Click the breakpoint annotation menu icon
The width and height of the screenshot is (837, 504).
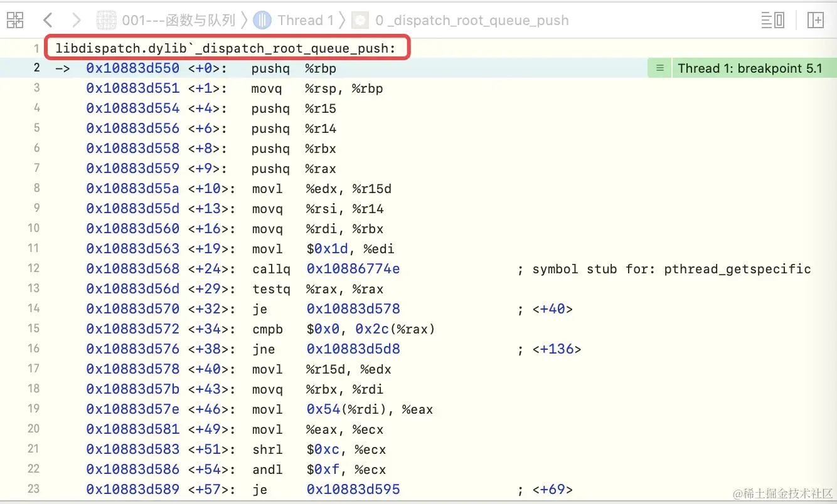pos(659,68)
